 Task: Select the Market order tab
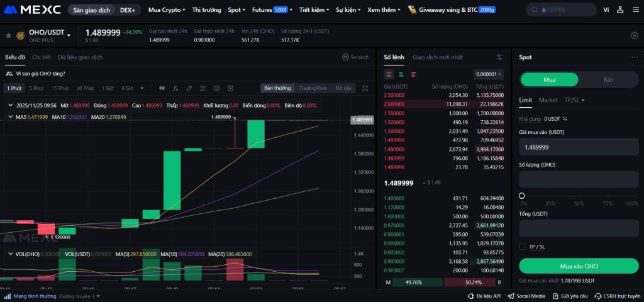[x=548, y=100]
